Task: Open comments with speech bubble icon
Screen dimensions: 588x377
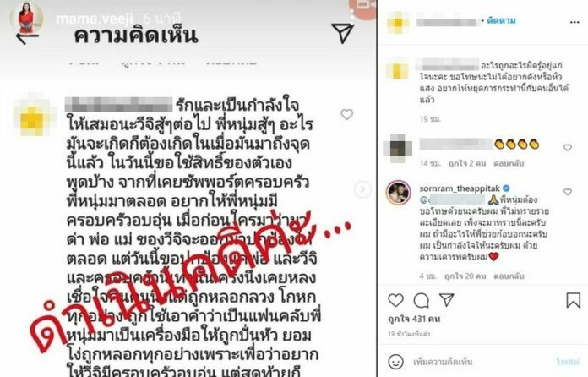Action: (421, 300)
